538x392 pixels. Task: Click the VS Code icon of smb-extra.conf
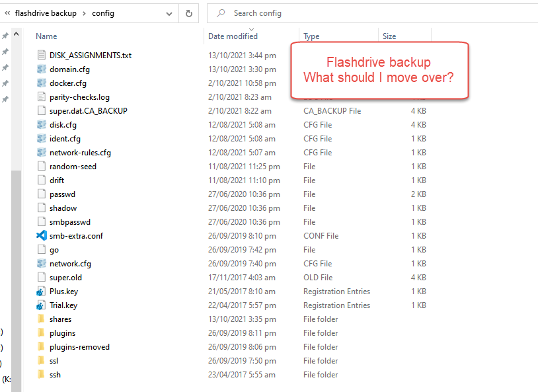42,235
